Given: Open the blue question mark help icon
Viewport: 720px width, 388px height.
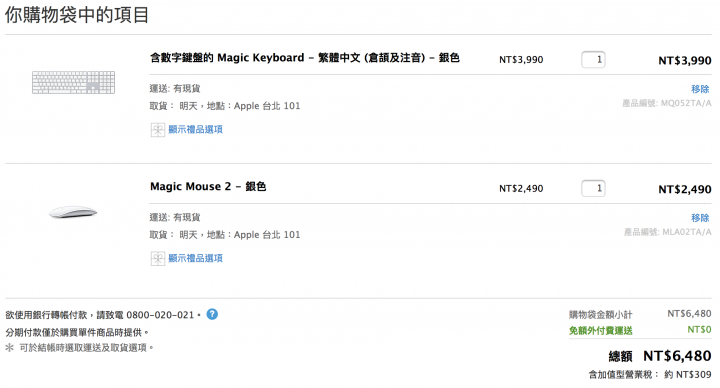Looking at the screenshot, I should point(212,315).
